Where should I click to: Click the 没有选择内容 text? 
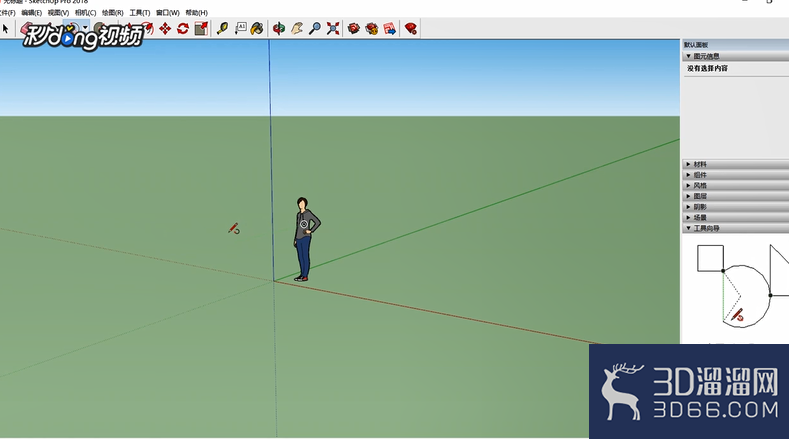pyautogui.click(x=707, y=68)
